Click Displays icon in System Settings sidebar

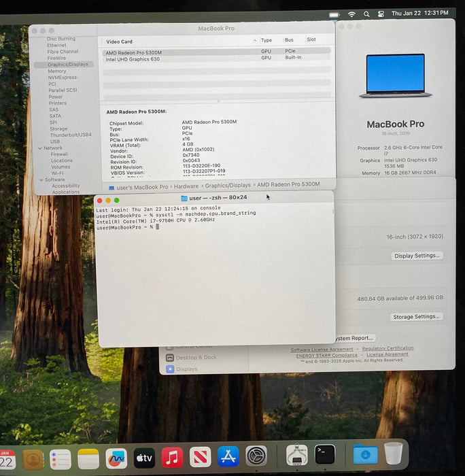[170, 369]
